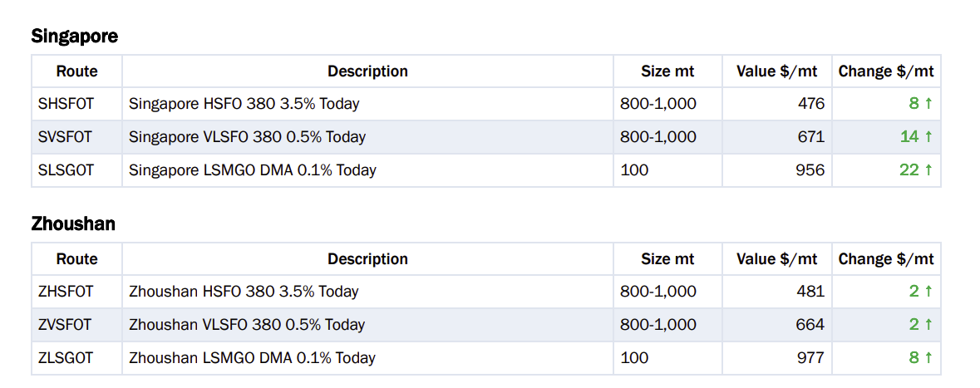Select the ZLSGOT route code
Screen dimensions: 980x388
pos(66,358)
